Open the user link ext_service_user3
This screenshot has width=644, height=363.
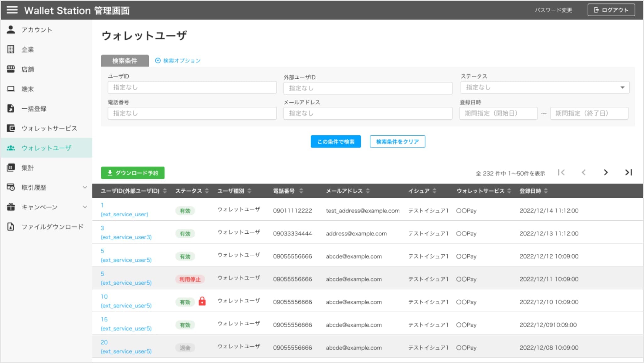126,237
